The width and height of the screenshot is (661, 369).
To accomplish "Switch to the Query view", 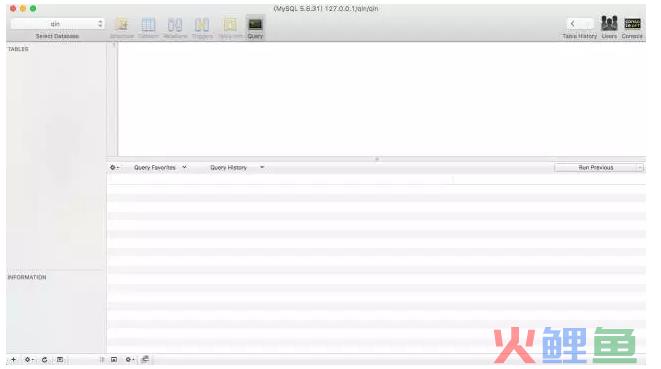I will point(255,28).
